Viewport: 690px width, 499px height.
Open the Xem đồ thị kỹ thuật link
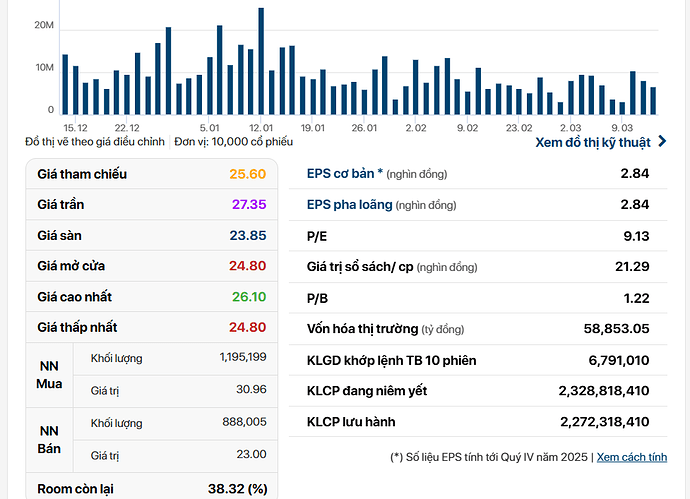point(593,142)
